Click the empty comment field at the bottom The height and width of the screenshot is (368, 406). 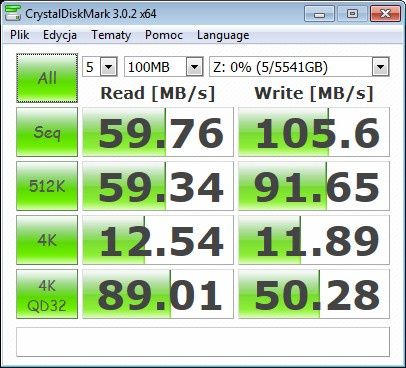[203, 342]
